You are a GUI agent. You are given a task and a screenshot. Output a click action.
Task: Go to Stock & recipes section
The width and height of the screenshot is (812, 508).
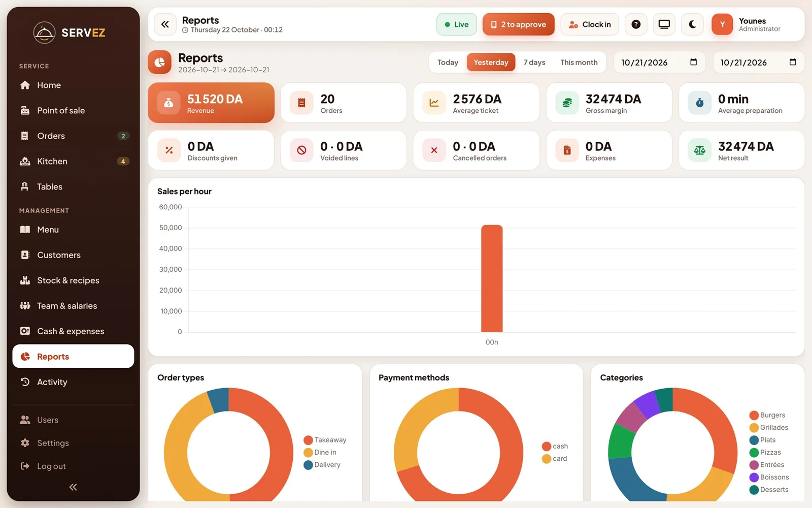(73, 280)
